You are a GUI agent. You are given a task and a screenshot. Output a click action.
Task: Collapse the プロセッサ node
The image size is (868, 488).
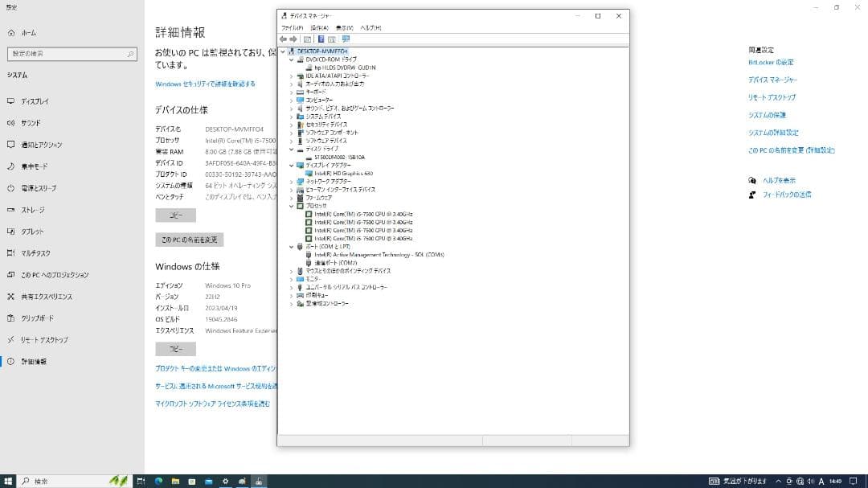tap(293, 205)
